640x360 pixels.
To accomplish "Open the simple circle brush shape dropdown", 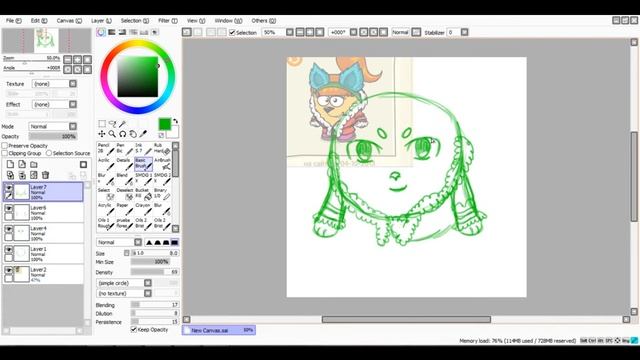I will [148, 283].
